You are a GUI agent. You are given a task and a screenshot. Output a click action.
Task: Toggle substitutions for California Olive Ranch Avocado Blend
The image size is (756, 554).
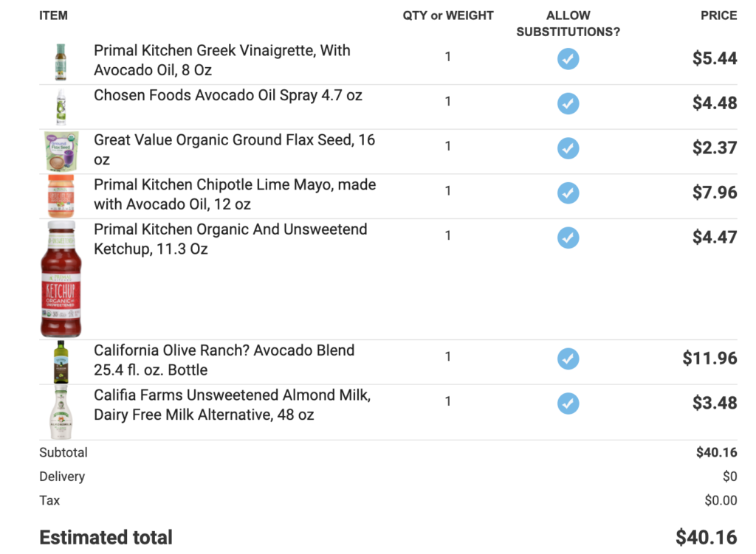[x=568, y=359]
